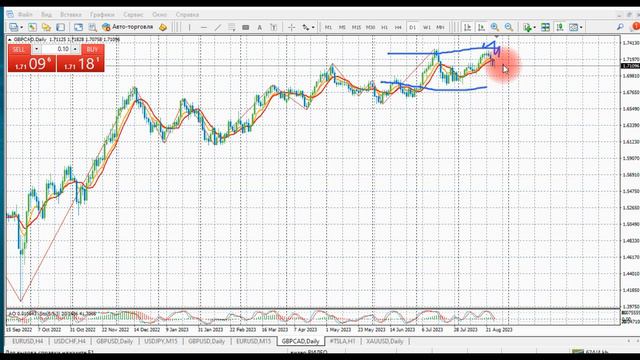Screen dimensions: 640x360
Task: Open Strategy Tester icon
Action: pyautogui.click(x=93, y=27)
